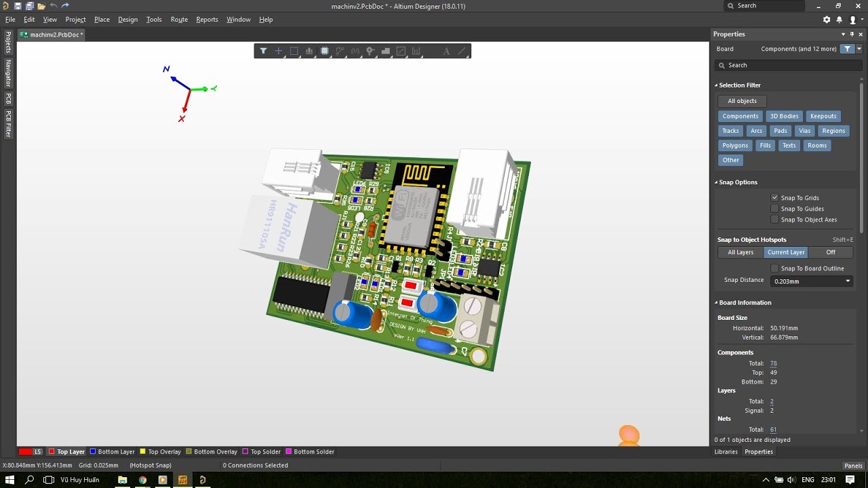The image size is (868, 488).
Task: Open File Explorer from taskbar
Action: tap(123, 480)
